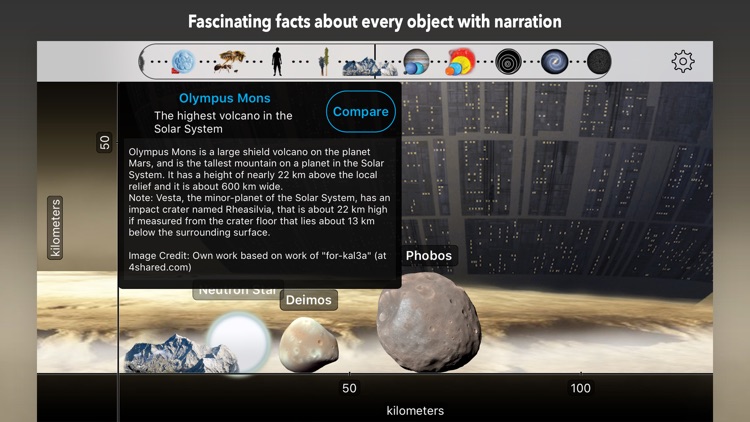Tap the Phobos label
The width and height of the screenshot is (750, 422).
[429, 255]
